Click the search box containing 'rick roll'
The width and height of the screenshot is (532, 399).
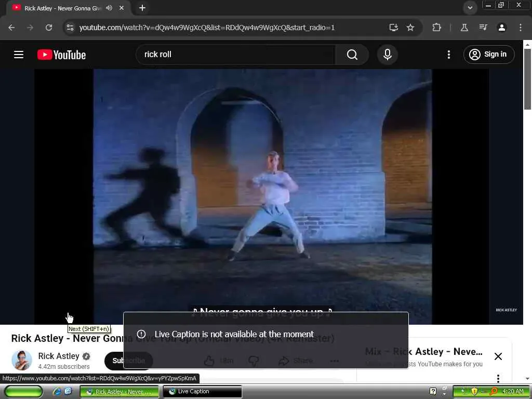pos(235,54)
